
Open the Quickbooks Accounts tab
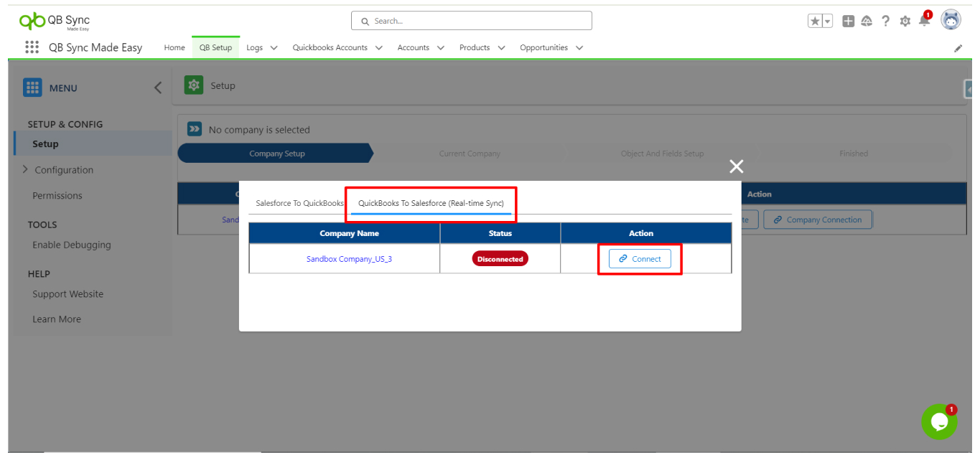(330, 47)
